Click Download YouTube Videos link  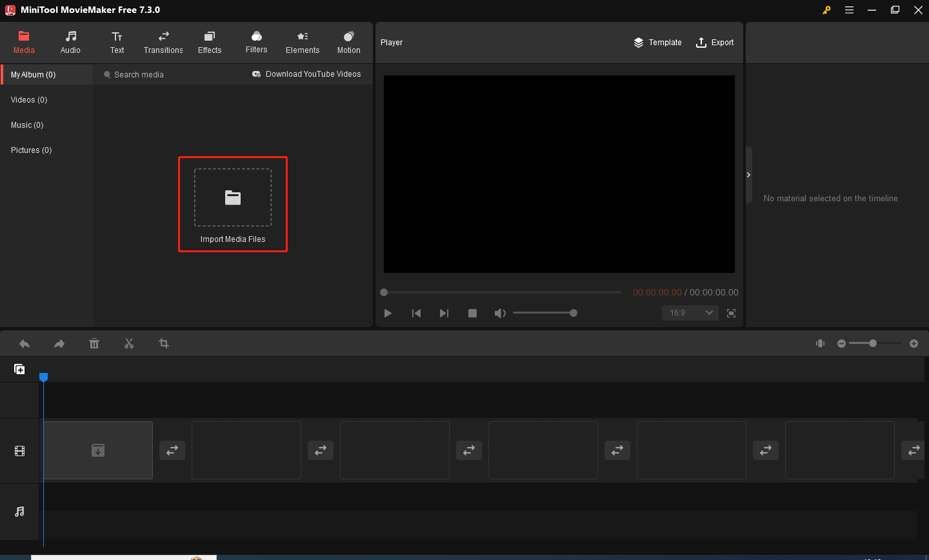[306, 74]
